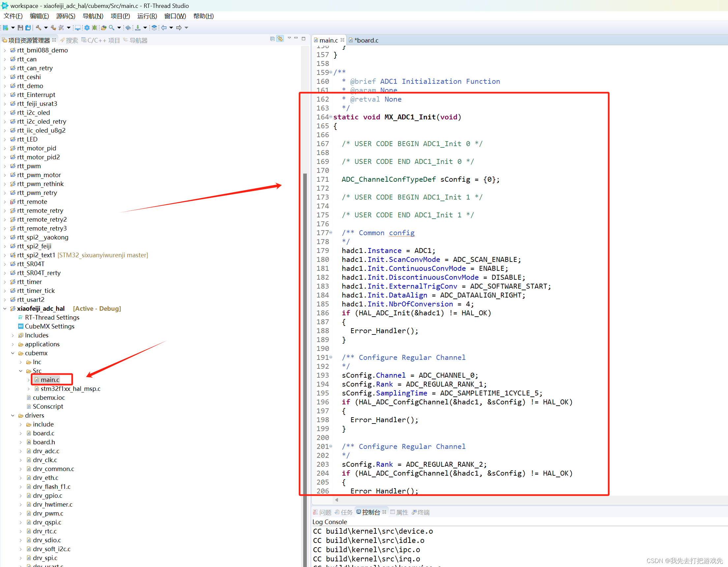Navigate back with the blue left arrow
The image size is (728, 567).
(164, 28)
